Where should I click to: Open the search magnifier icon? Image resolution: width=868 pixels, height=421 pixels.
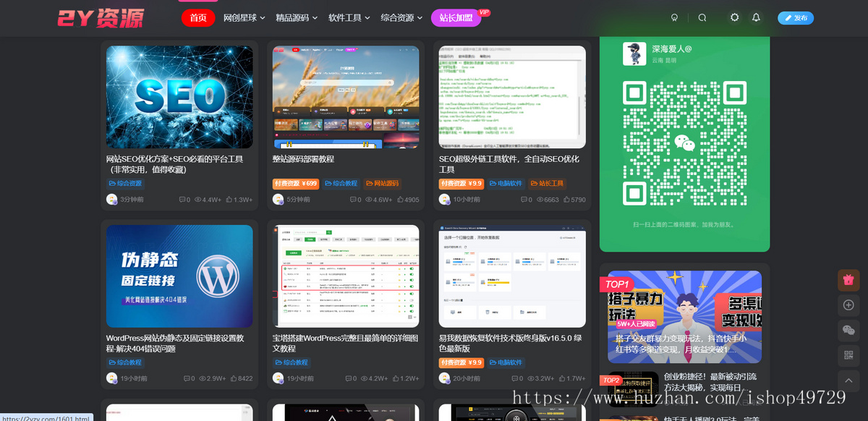point(702,17)
